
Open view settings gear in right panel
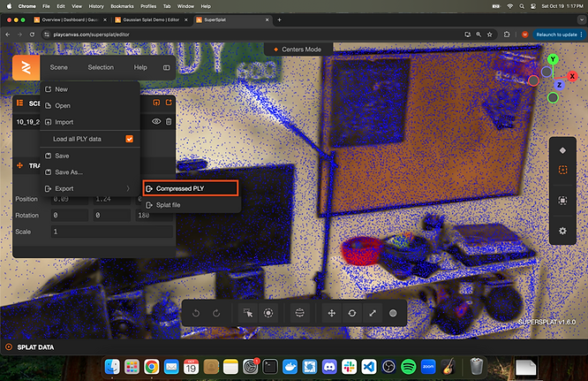[562, 231]
